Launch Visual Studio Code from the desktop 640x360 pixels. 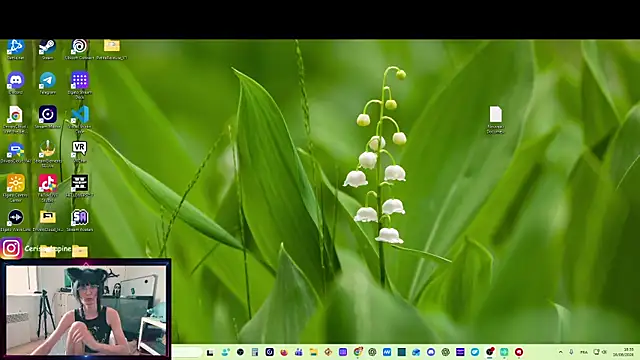(x=80, y=119)
